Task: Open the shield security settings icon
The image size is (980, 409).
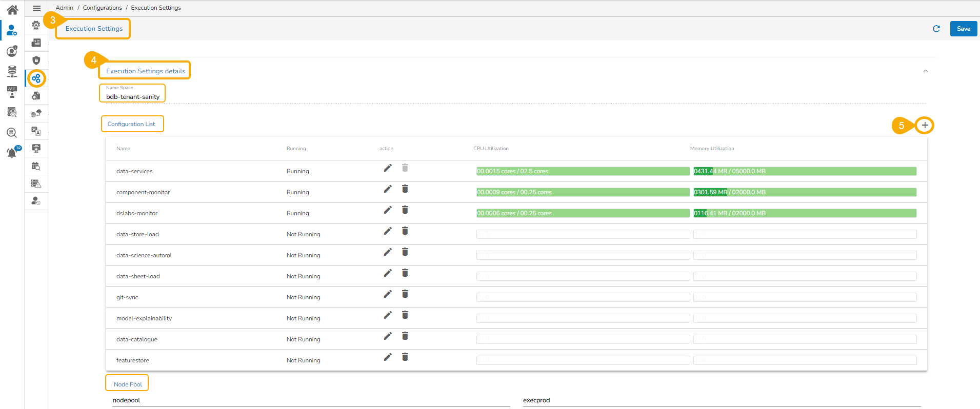Action: pos(36,60)
